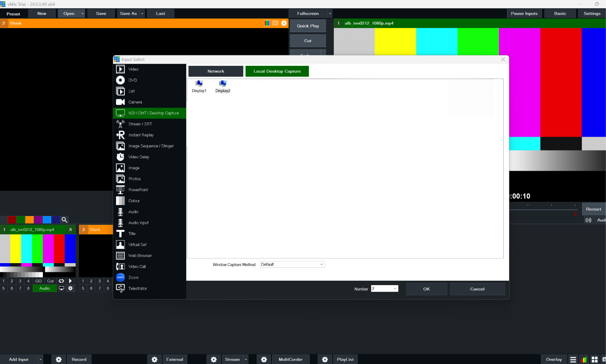Select the Virtual Set input type
The width and height of the screenshot is (606, 364).
(x=150, y=244)
